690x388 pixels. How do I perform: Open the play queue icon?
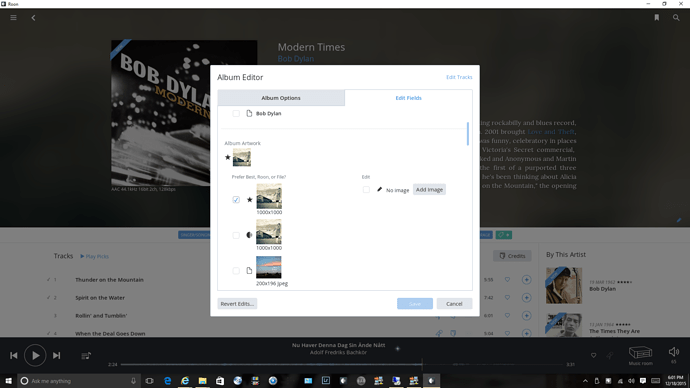click(86, 355)
